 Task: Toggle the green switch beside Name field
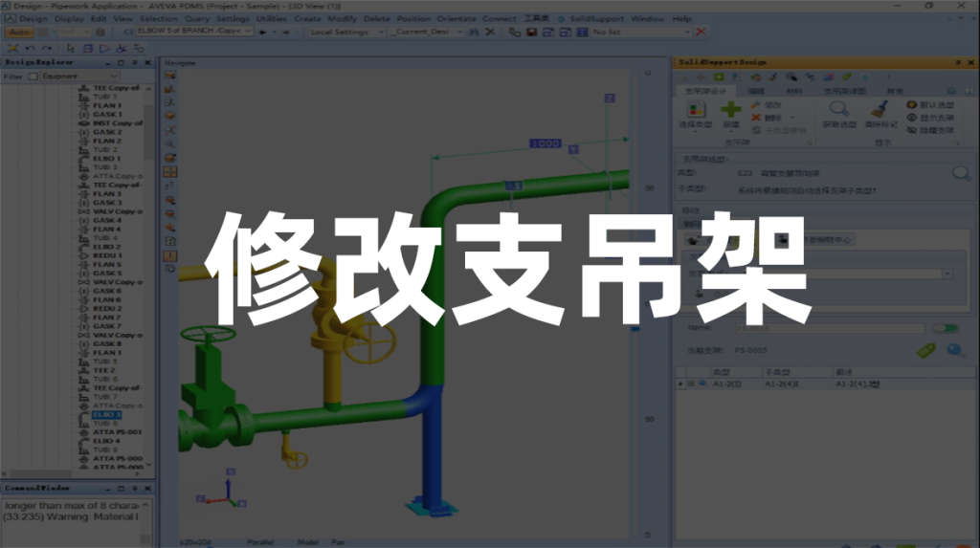coord(945,328)
